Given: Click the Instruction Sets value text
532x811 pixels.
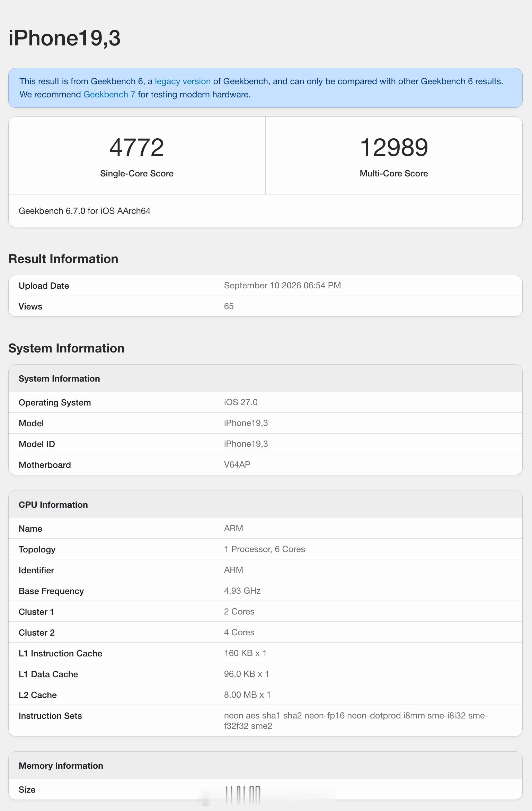Looking at the screenshot, I should coord(356,721).
